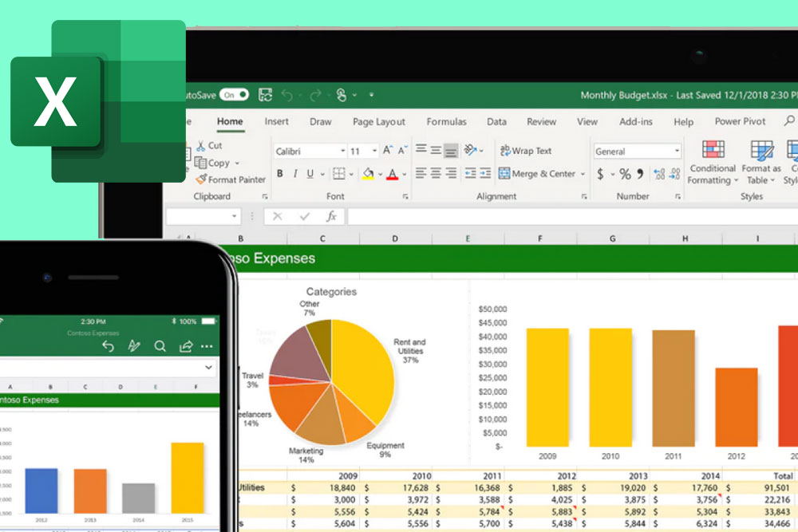798x532 pixels.
Task: Open the Insert ribbon tab
Action: pos(276,121)
